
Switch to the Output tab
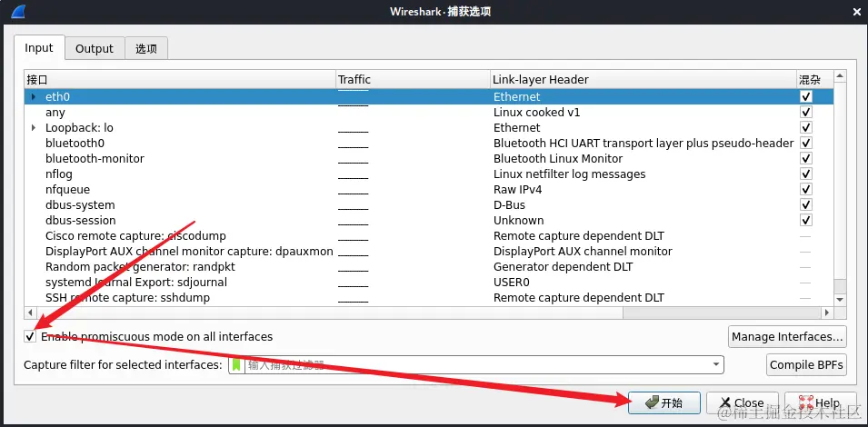95,49
